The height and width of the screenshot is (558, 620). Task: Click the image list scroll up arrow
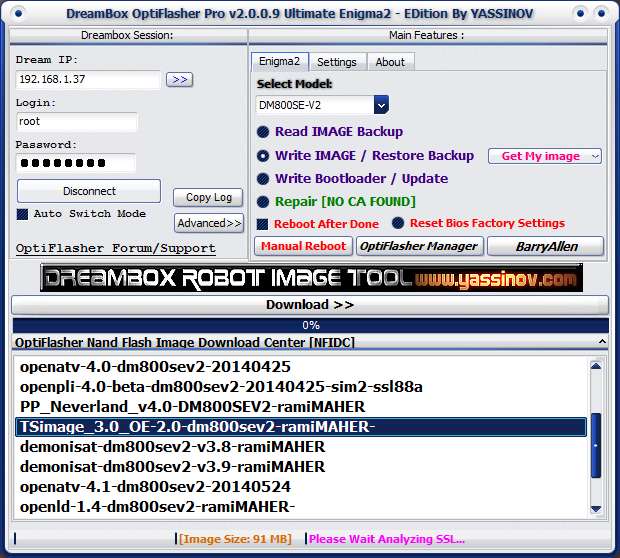point(596,366)
